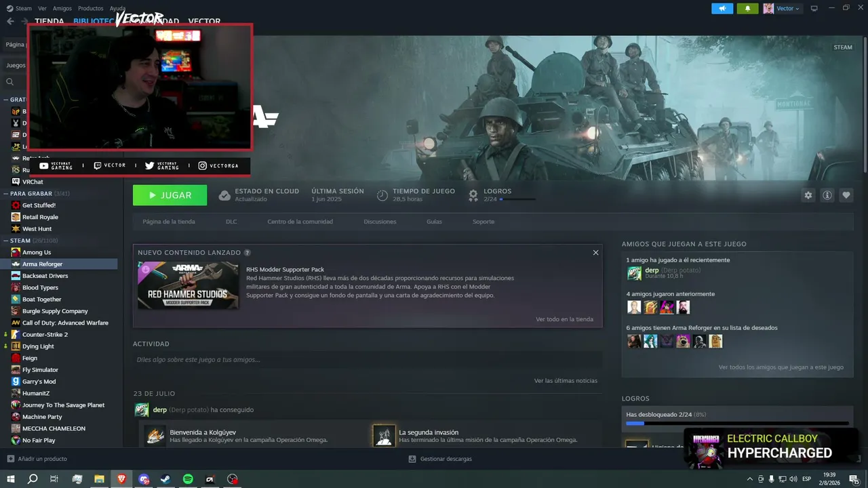This screenshot has width=868, height=488.
Task: Open File Explorer from the taskbar
Action: pos(99,479)
